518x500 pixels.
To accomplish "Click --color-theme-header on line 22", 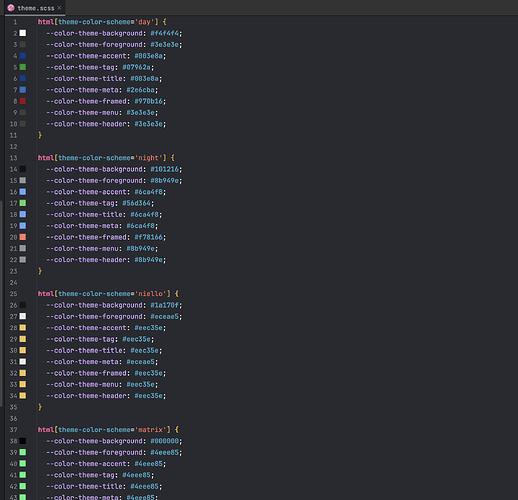I will click(86, 260).
